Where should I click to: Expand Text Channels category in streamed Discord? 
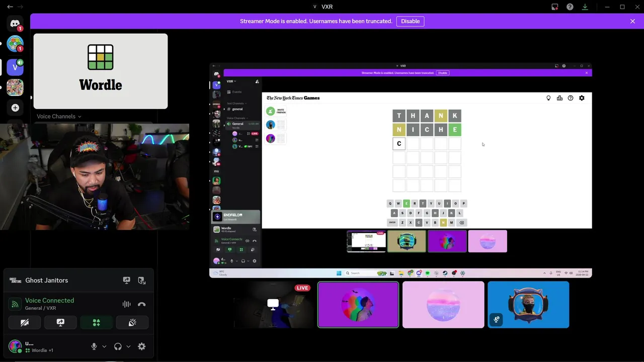click(236, 103)
